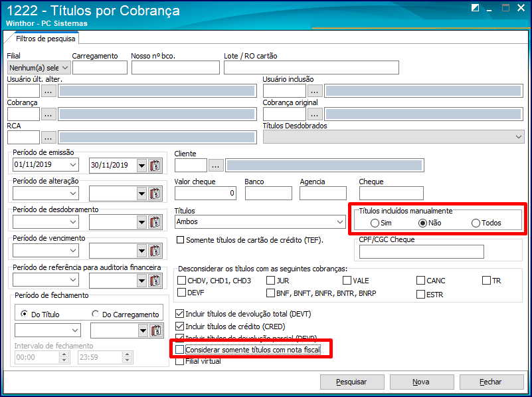Check CHDV, CHD1, CHD3 exclusion box
The image size is (532, 397).
point(181,281)
